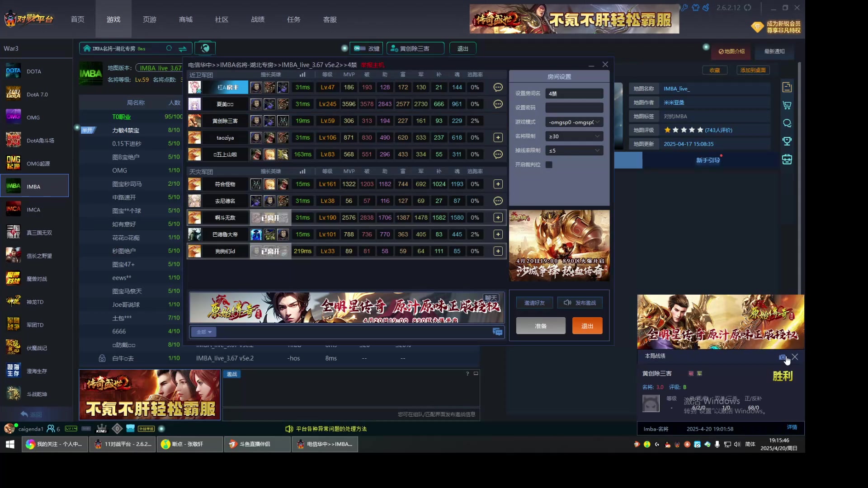
Task: Open the shopping cart icon in right sidebar
Action: point(787,105)
